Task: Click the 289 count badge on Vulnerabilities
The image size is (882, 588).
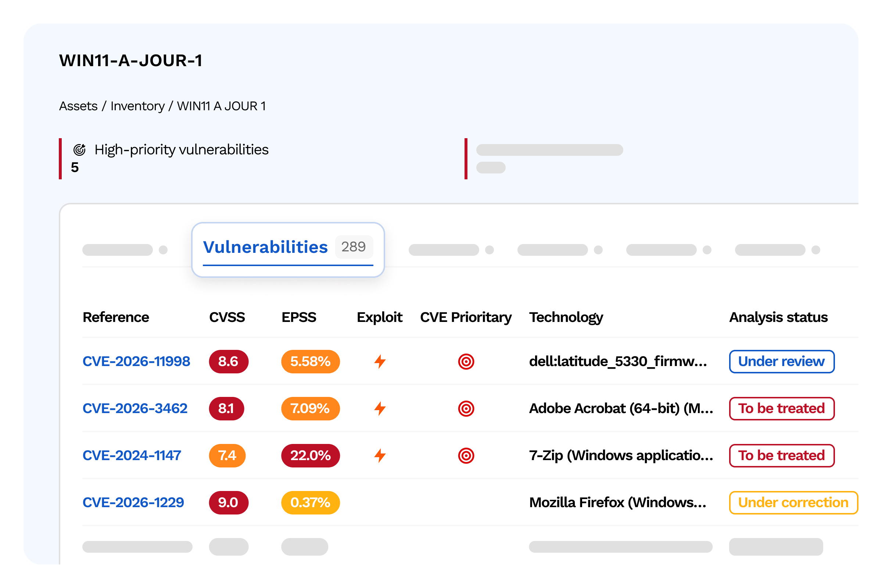Action: (354, 247)
